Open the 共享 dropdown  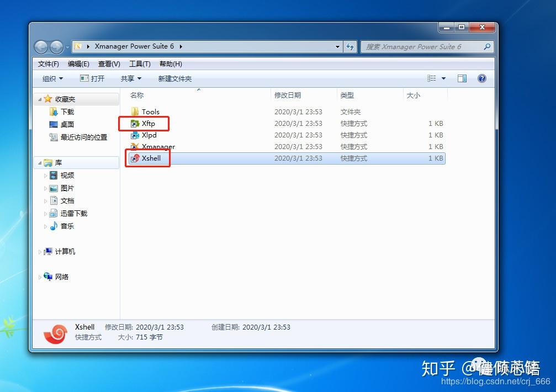[x=130, y=78]
